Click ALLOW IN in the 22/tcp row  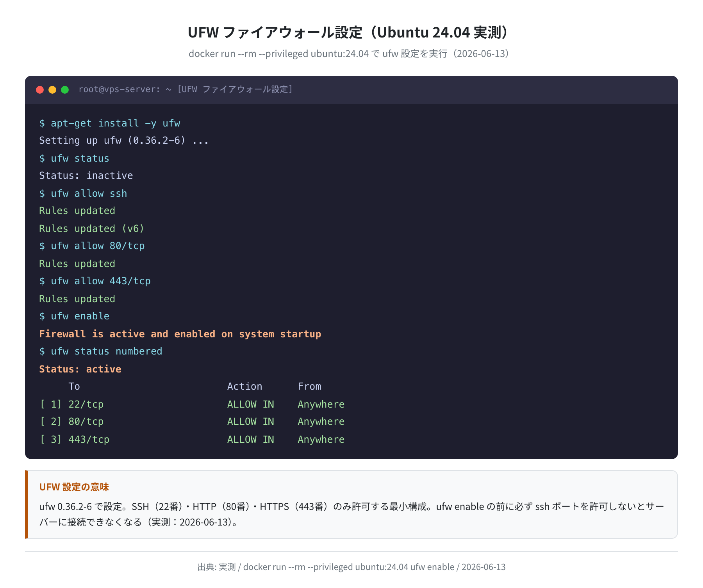pyautogui.click(x=251, y=404)
